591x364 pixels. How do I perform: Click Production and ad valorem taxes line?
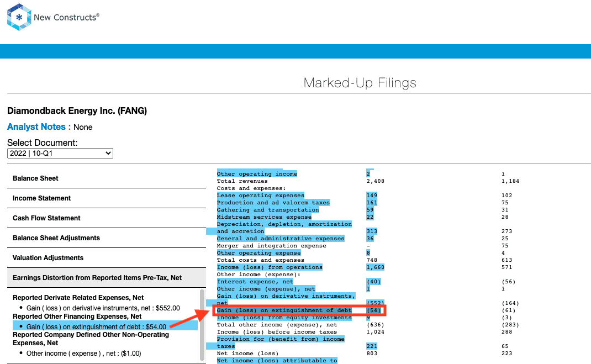point(273,202)
